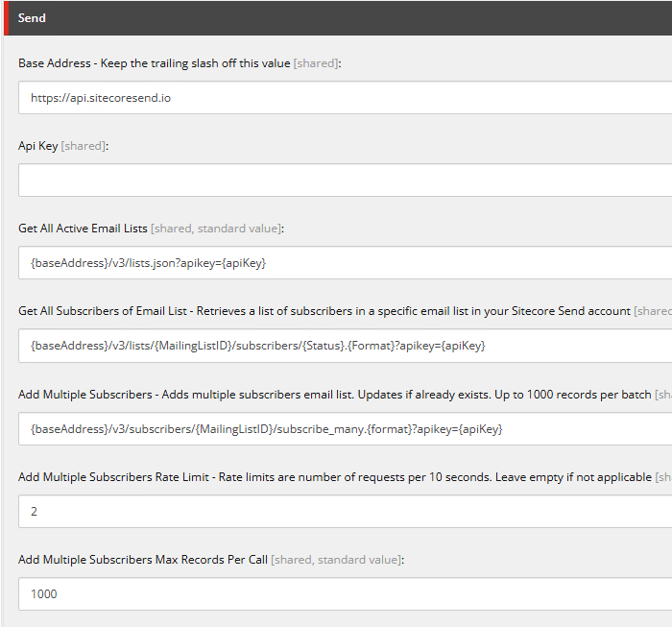Click the Get All Active Email Lists label
Screen dimensions: 672x627
point(83,229)
